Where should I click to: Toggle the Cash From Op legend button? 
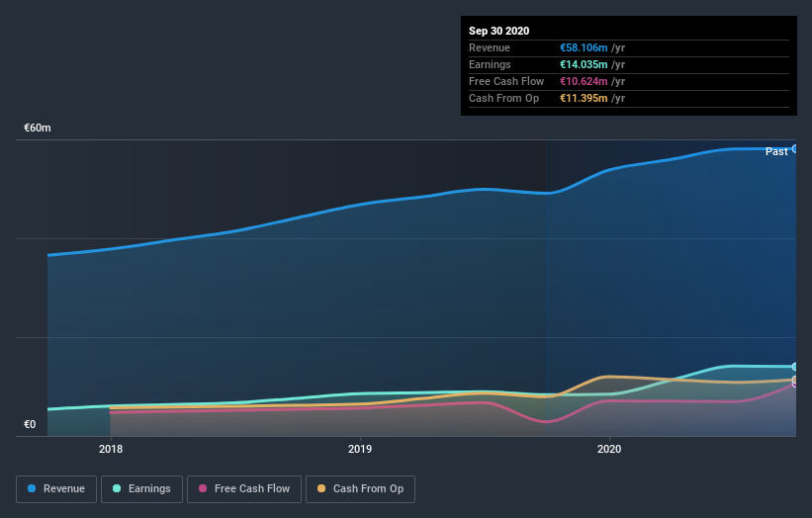point(360,489)
